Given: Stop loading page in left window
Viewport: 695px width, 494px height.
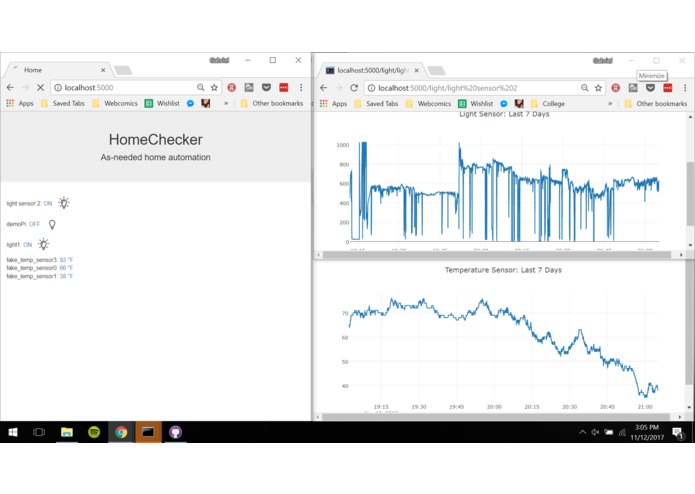Looking at the screenshot, I should (40, 88).
